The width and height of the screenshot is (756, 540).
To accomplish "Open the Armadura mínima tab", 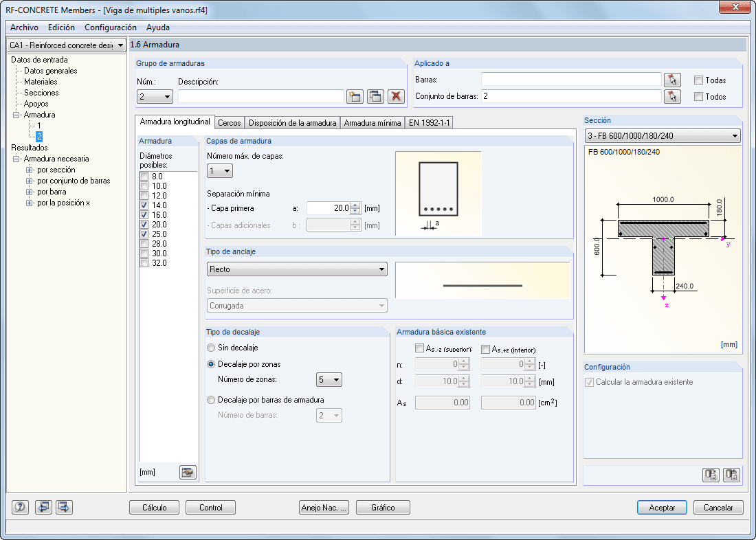I will (373, 123).
